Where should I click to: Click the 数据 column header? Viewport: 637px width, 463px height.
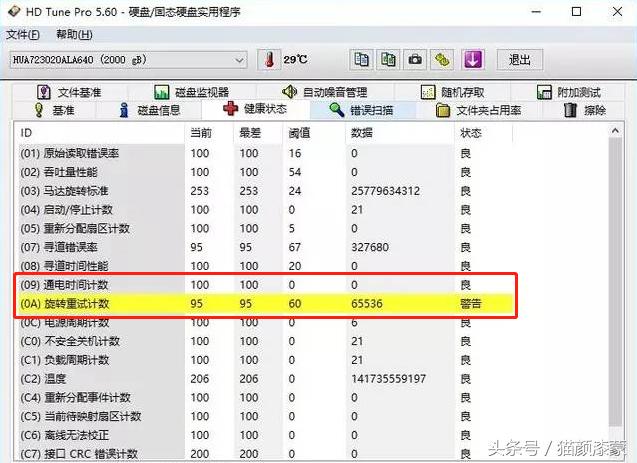[400, 133]
